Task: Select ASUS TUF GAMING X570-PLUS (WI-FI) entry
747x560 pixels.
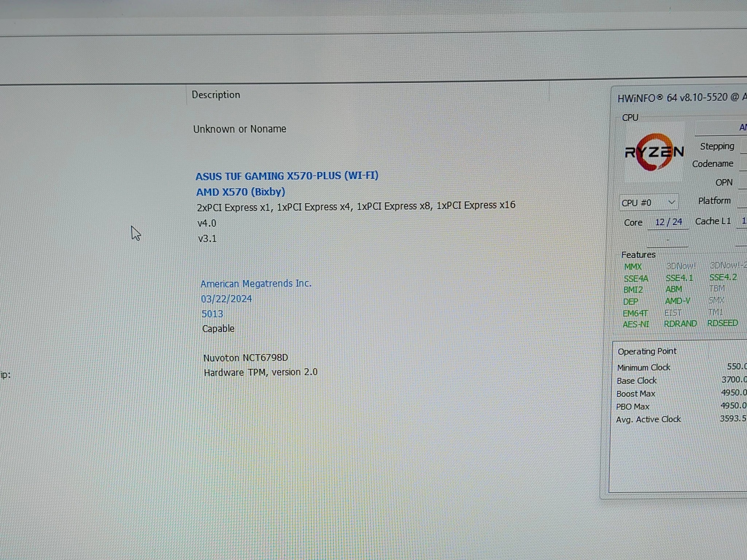Action: [287, 176]
